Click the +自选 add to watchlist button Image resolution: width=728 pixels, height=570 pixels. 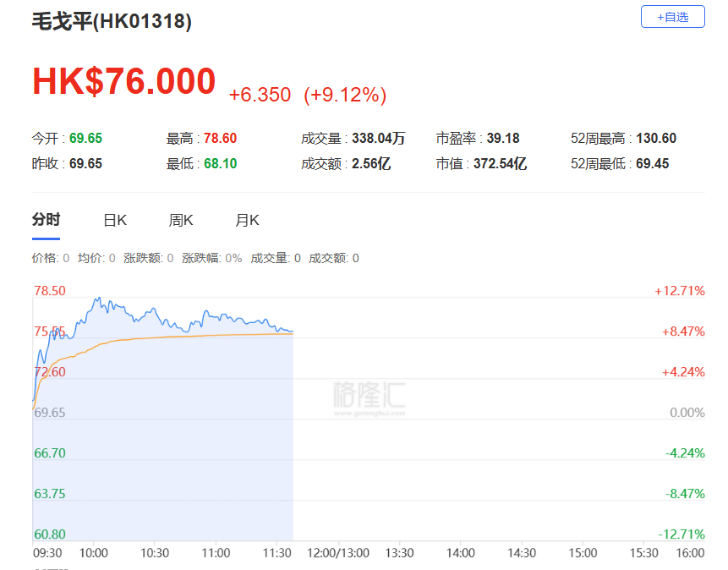point(672,17)
